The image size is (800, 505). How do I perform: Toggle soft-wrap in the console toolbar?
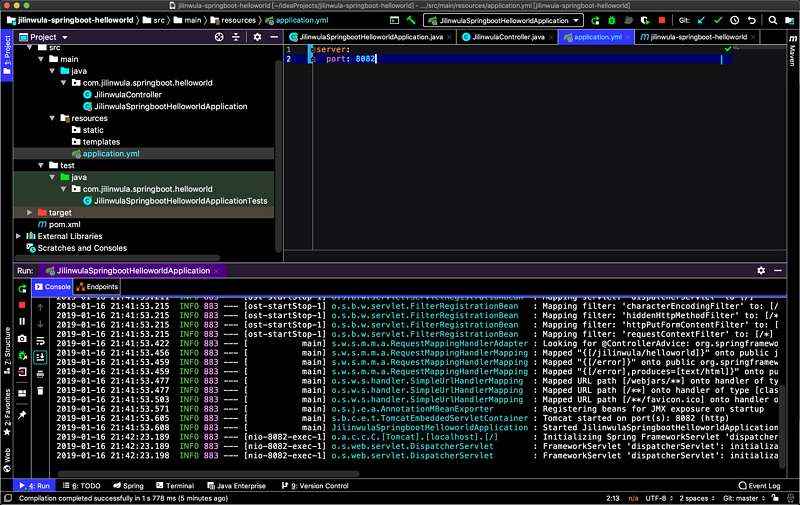[x=40, y=341]
